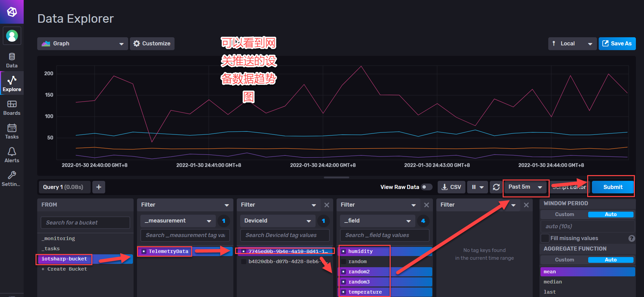Grab the chart resize handle bar
The image size is (644, 297).
coord(336,177)
